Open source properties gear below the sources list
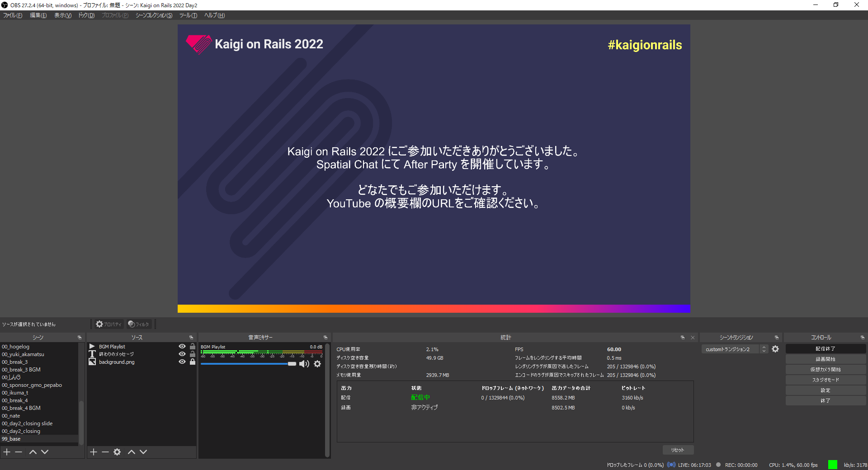Screen dimensions: 868x470 (x=117, y=452)
